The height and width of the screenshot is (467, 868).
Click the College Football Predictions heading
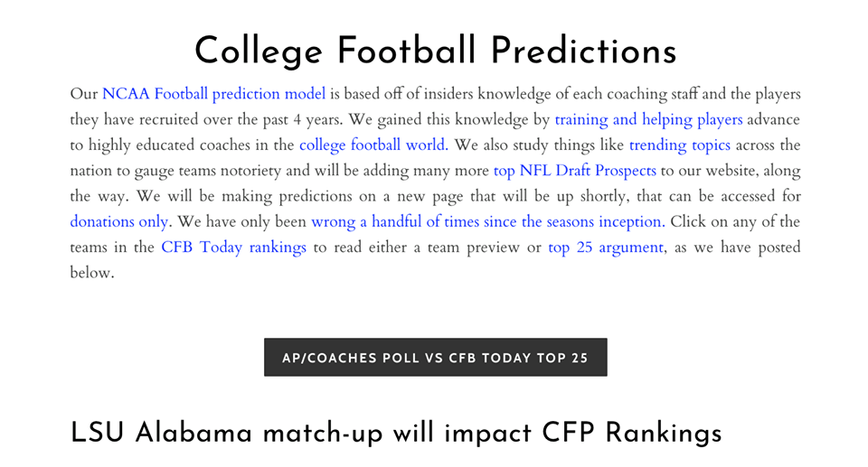[435, 51]
